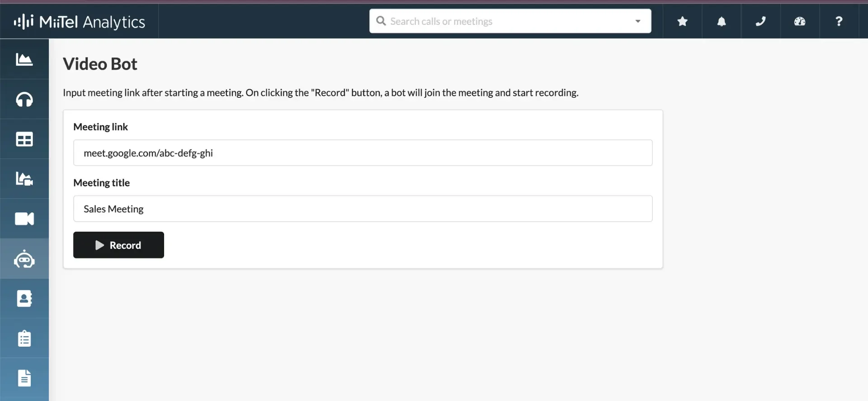Open the document file sidebar icon
Viewport: 868px width, 401px height.
click(x=24, y=378)
